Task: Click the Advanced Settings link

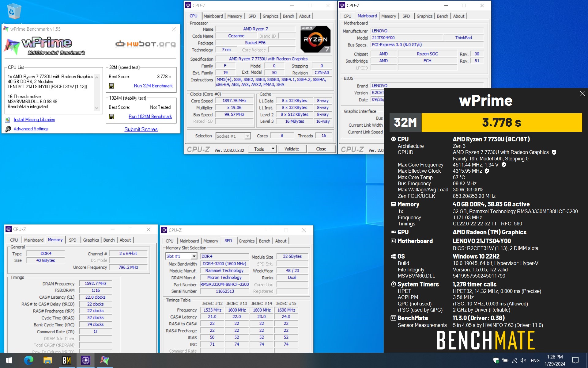Action: click(31, 129)
